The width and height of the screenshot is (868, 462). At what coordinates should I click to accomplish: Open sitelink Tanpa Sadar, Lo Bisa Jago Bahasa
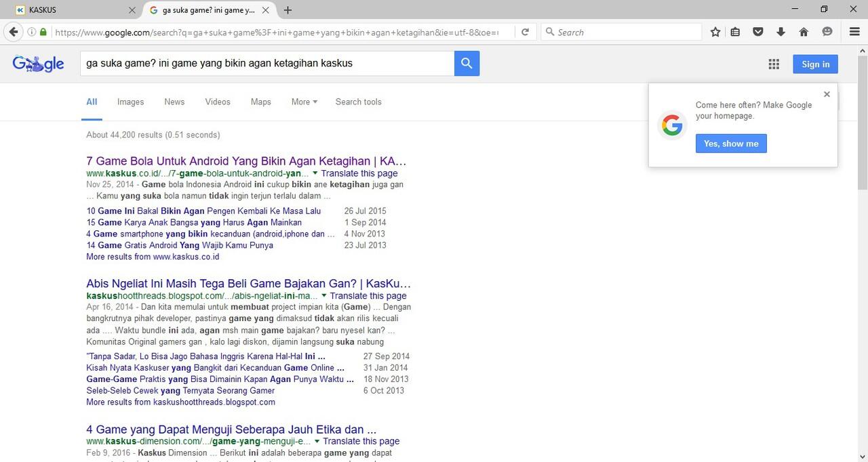tap(205, 356)
